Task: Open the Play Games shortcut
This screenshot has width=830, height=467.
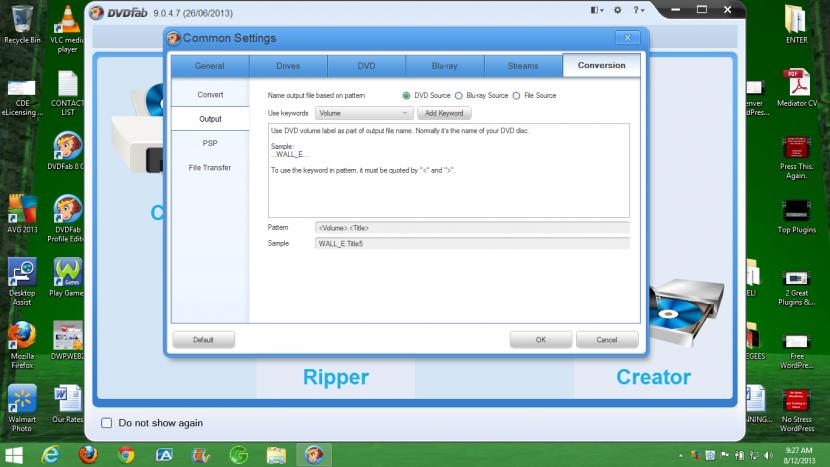Action: (x=67, y=277)
